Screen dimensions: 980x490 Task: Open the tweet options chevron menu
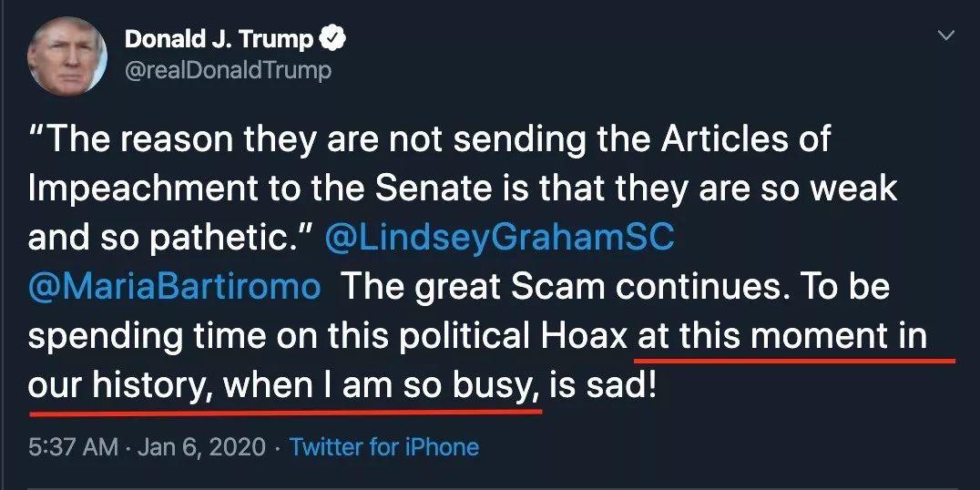tap(946, 35)
